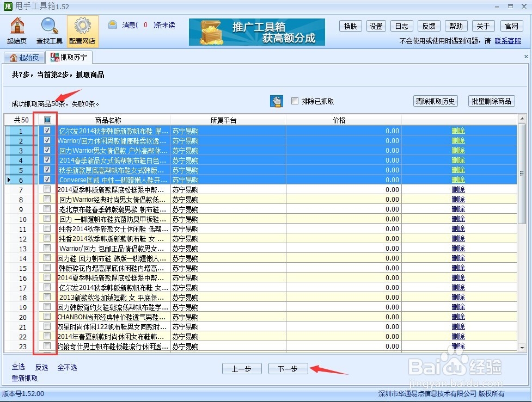Open the 起始页 home toolbar icon
The height and width of the screenshot is (402, 532).
tap(17, 31)
